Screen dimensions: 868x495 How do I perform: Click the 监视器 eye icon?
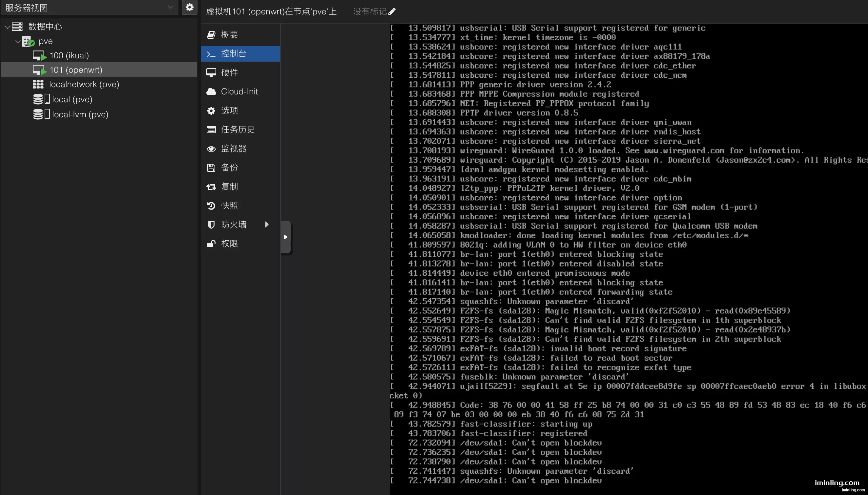[x=211, y=148]
